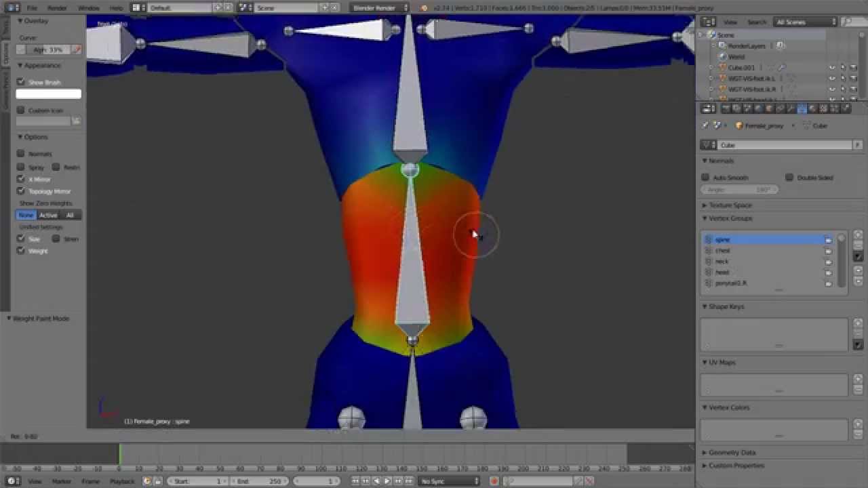Open the All Scenes display dropdown
The height and width of the screenshot is (488, 868).
pos(806,22)
